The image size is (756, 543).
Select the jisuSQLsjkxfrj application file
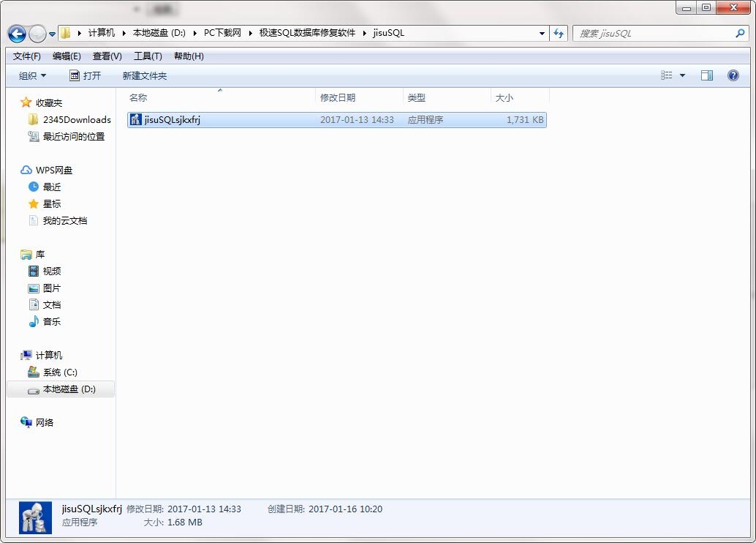336,120
